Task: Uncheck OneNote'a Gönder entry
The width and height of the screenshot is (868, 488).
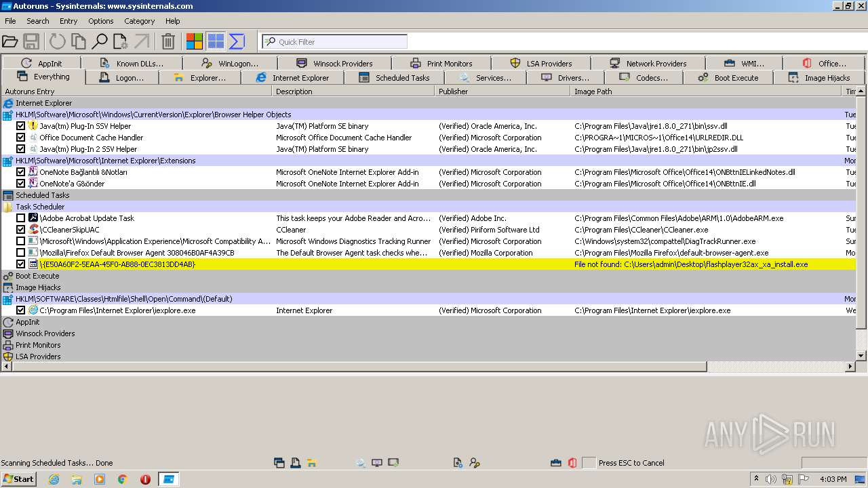Action: point(21,184)
